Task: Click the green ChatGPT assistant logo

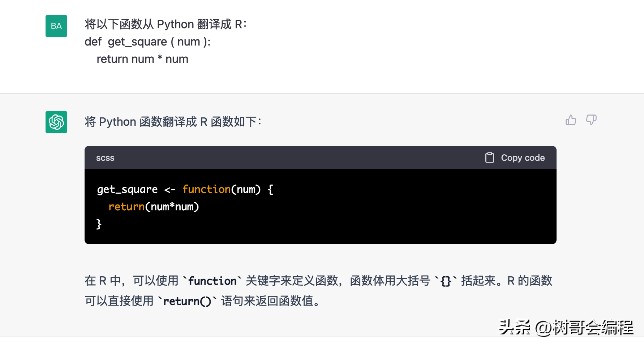Action: [56, 122]
